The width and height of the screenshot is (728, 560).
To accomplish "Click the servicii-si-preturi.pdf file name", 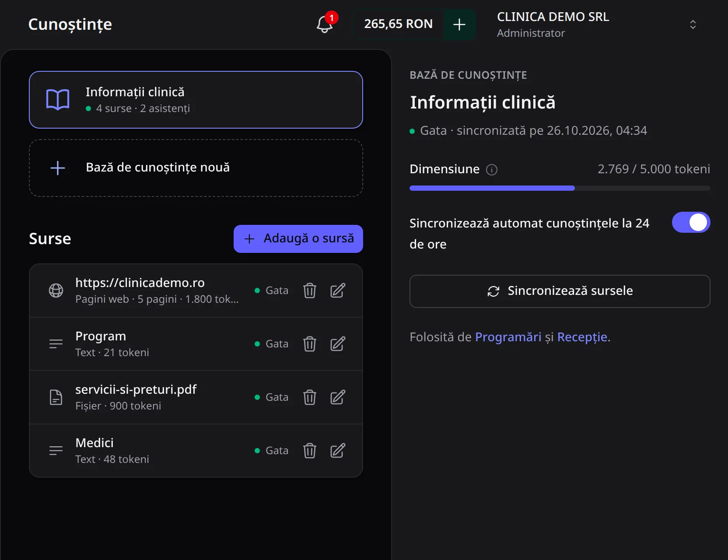I will [x=136, y=389].
